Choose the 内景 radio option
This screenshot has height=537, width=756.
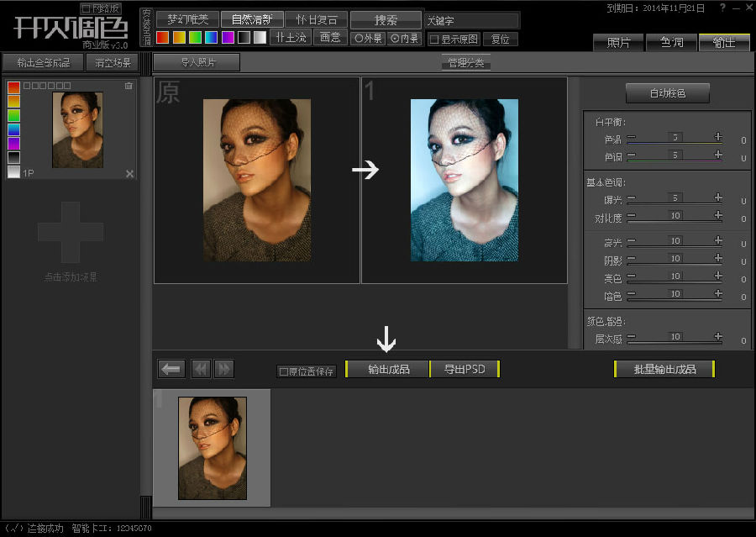(395, 39)
